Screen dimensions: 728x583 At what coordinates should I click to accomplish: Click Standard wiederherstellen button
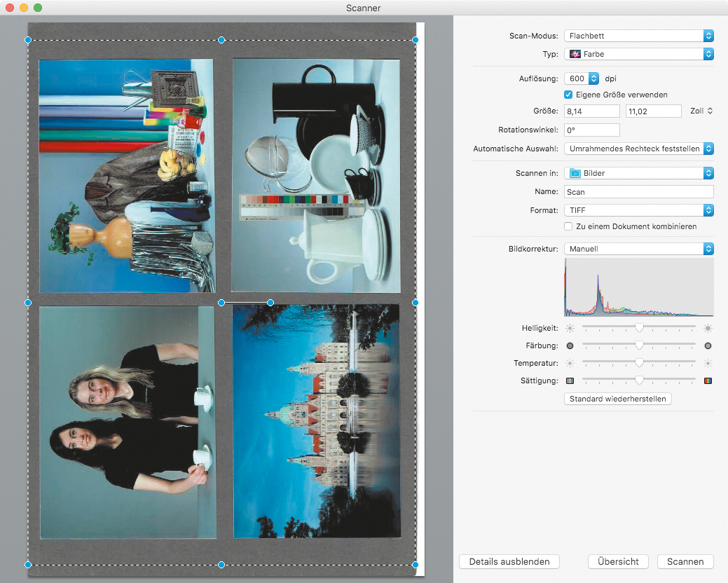pos(618,399)
